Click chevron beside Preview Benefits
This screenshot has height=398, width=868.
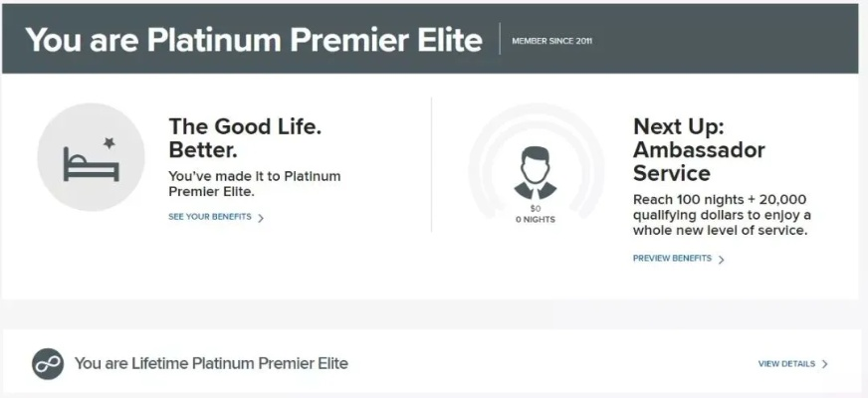721,259
